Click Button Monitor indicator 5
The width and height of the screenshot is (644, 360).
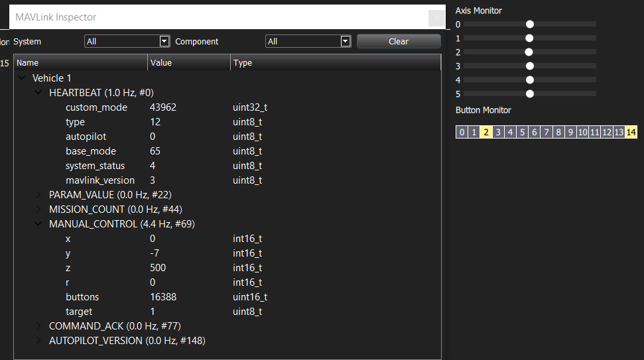pyautogui.click(x=523, y=132)
